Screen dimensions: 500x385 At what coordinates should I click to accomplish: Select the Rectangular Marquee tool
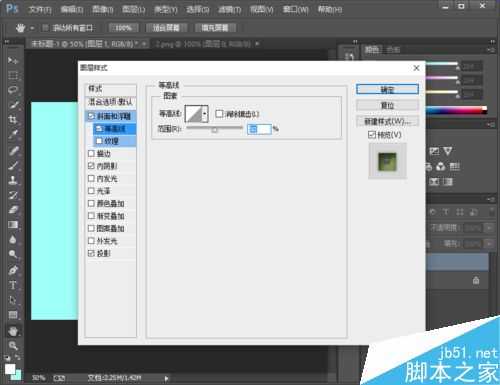[x=13, y=75]
